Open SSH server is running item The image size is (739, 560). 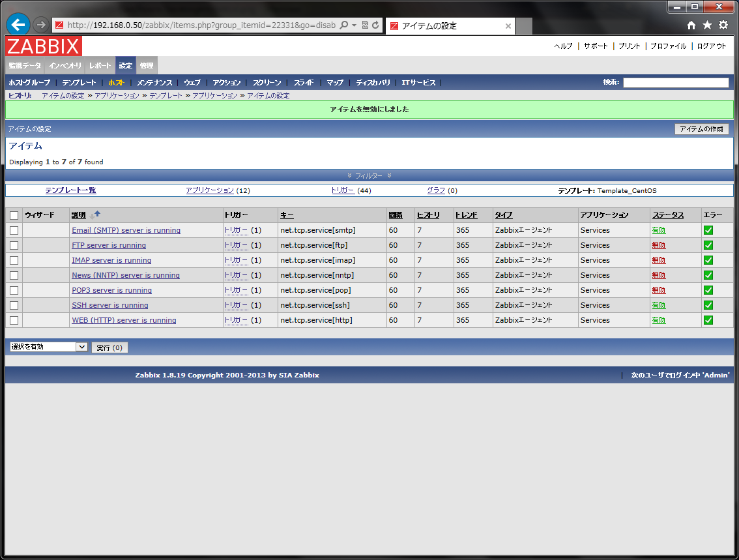tap(110, 305)
